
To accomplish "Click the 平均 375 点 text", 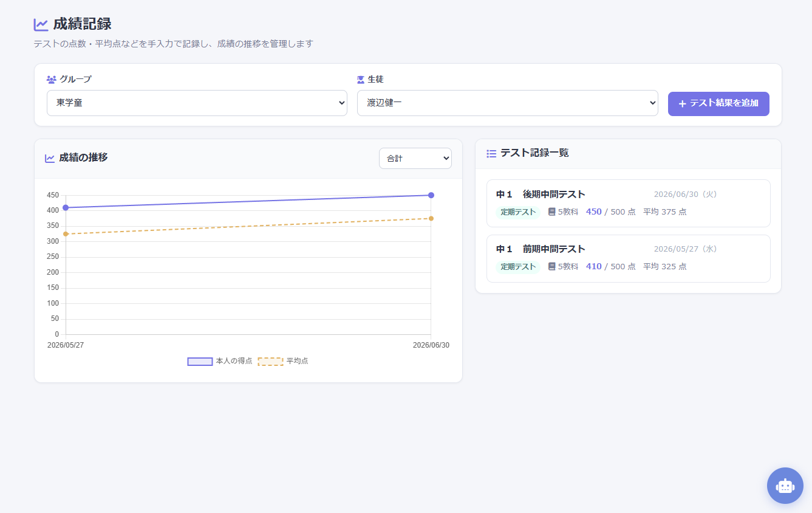I will (x=665, y=212).
